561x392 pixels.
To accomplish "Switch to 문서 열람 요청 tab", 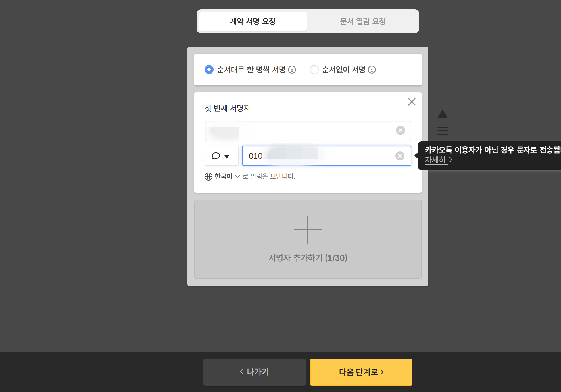I will coord(363,21).
